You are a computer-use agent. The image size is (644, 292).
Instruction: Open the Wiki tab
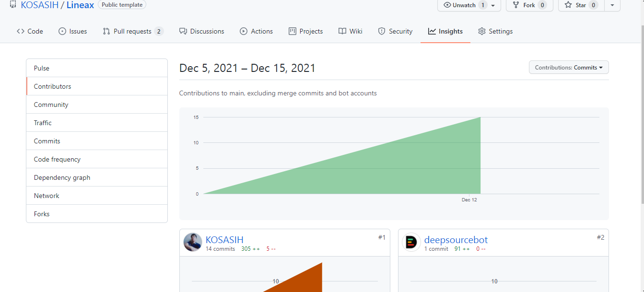point(351,31)
